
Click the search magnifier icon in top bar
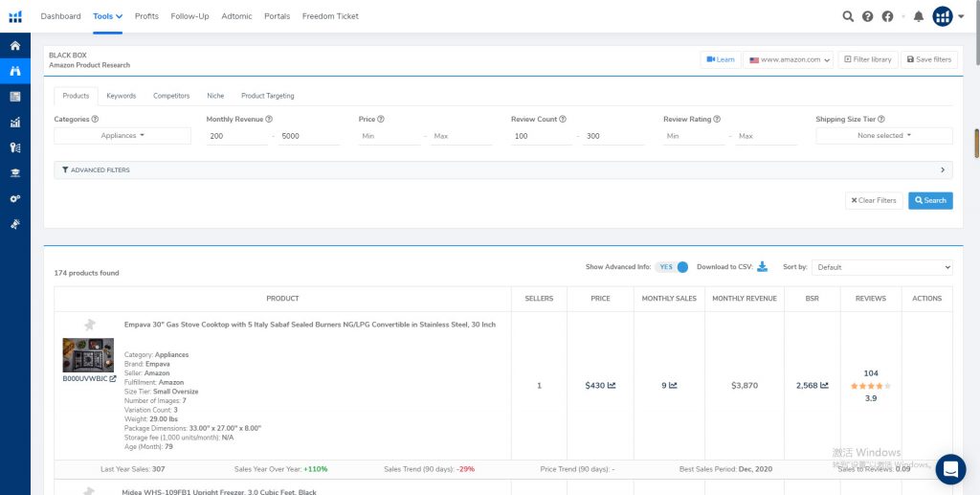coord(848,16)
